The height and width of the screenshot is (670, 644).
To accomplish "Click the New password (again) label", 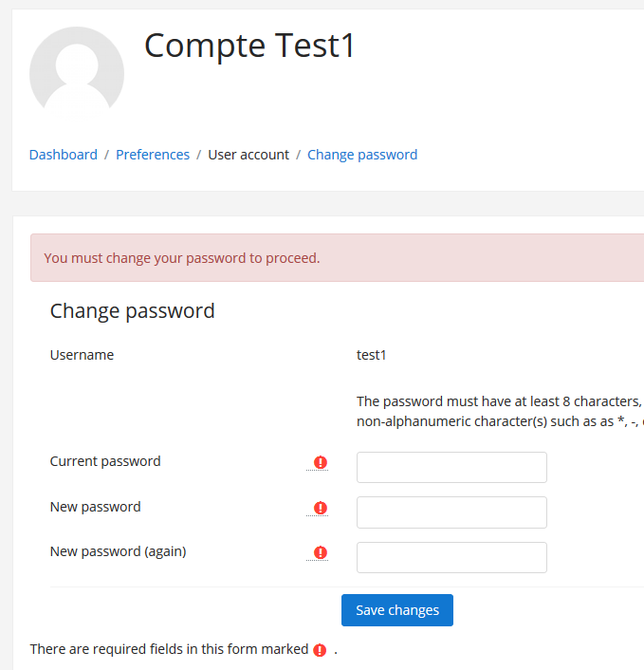I will click(x=118, y=551).
